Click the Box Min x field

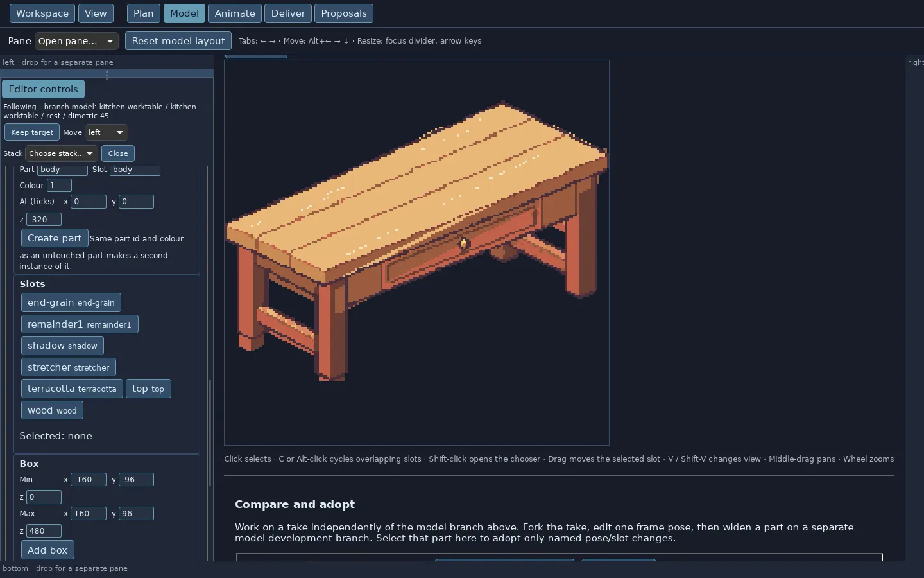(89, 480)
